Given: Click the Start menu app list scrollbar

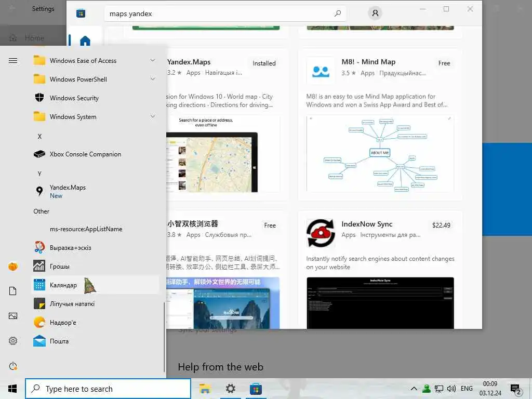Looking at the screenshot, I should click(164, 338).
